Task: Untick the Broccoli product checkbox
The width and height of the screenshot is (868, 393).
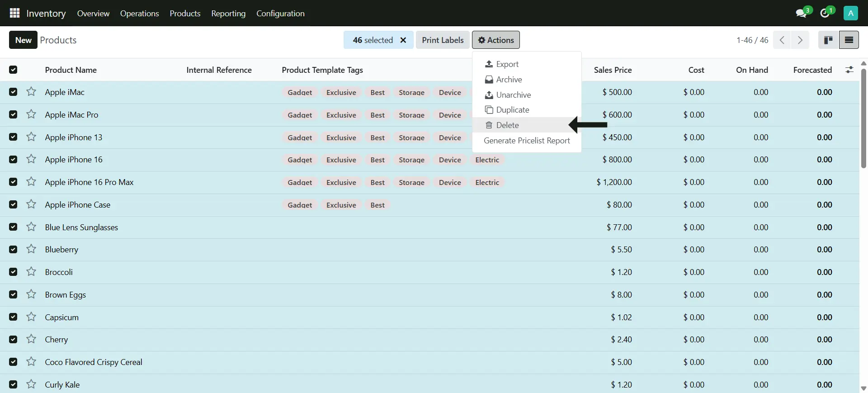Action: coord(13,272)
